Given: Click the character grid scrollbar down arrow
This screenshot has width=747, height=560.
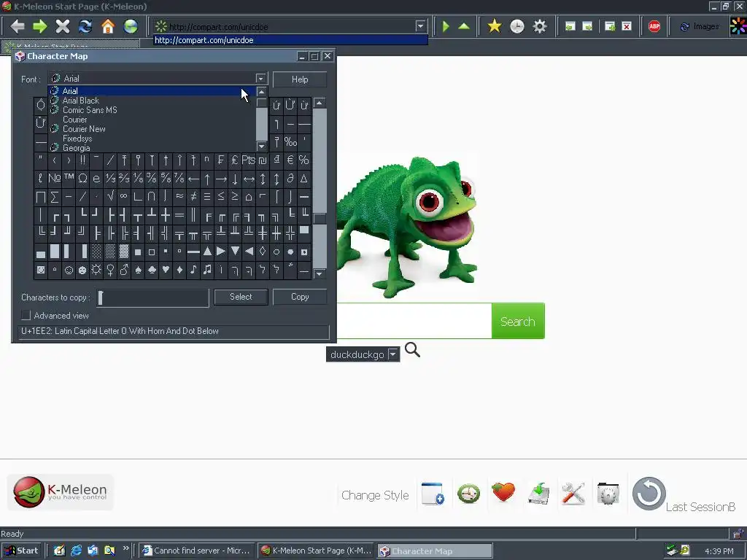Looking at the screenshot, I should point(320,274).
